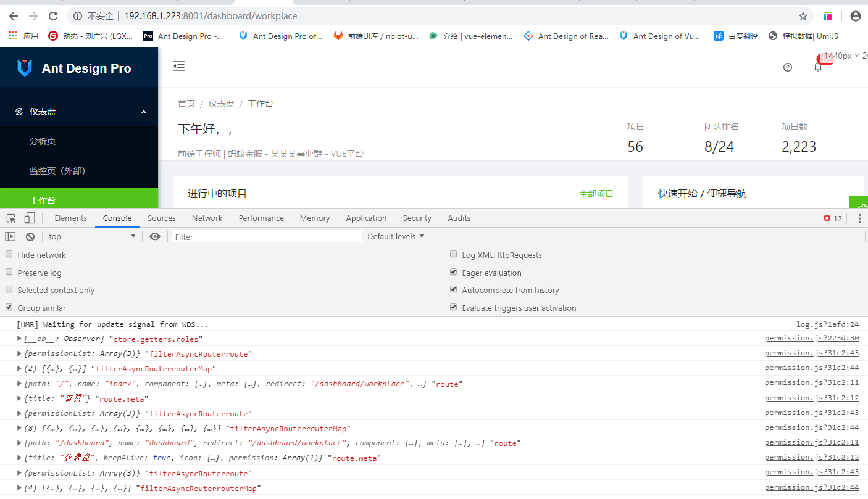The image size is (868, 499).
Task: Check the Hide network option
Action: [9, 254]
